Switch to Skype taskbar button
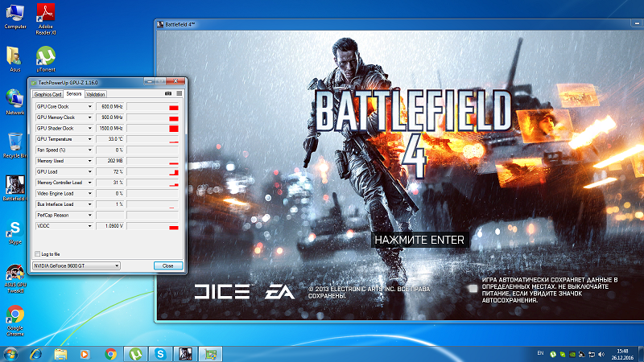Viewport: 644px width, 362px height. point(160,354)
